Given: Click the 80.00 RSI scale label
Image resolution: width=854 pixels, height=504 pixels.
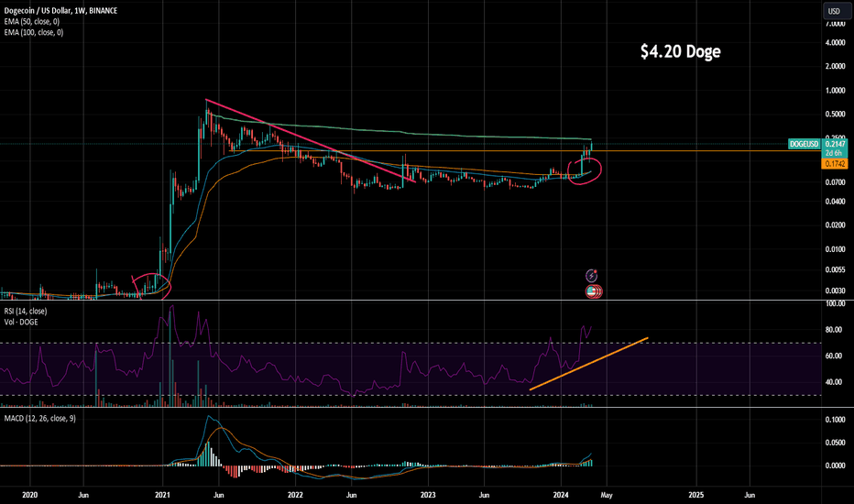Looking at the screenshot, I should coord(835,330).
